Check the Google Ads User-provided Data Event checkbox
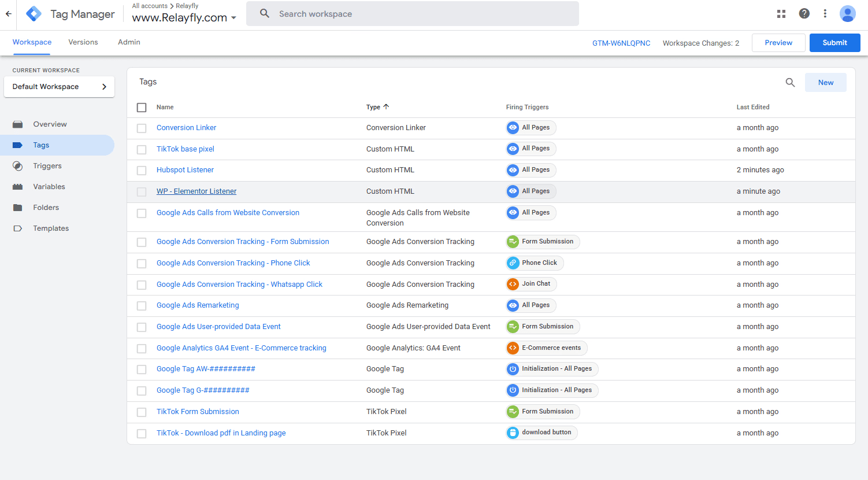The image size is (868, 480). click(x=142, y=327)
